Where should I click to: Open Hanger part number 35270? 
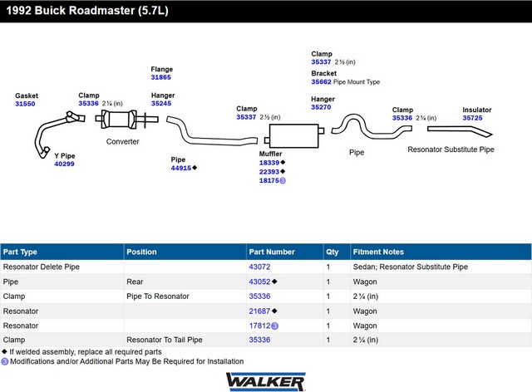click(x=321, y=107)
